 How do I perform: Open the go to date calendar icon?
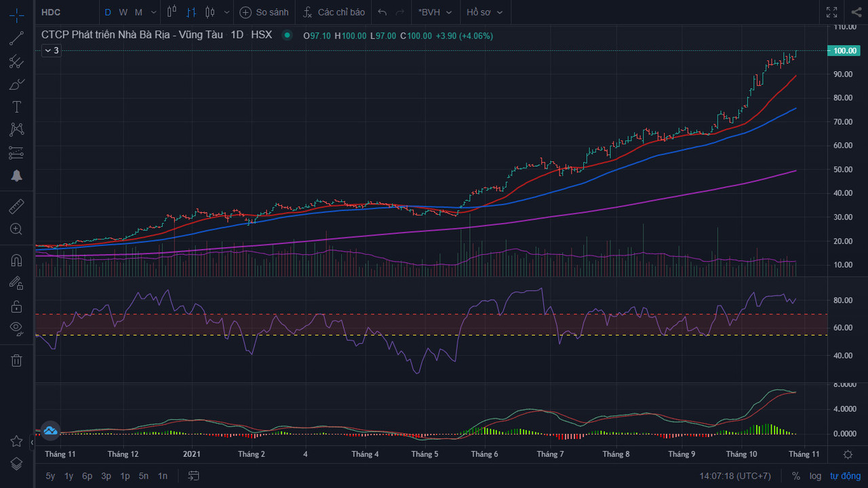(x=193, y=476)
